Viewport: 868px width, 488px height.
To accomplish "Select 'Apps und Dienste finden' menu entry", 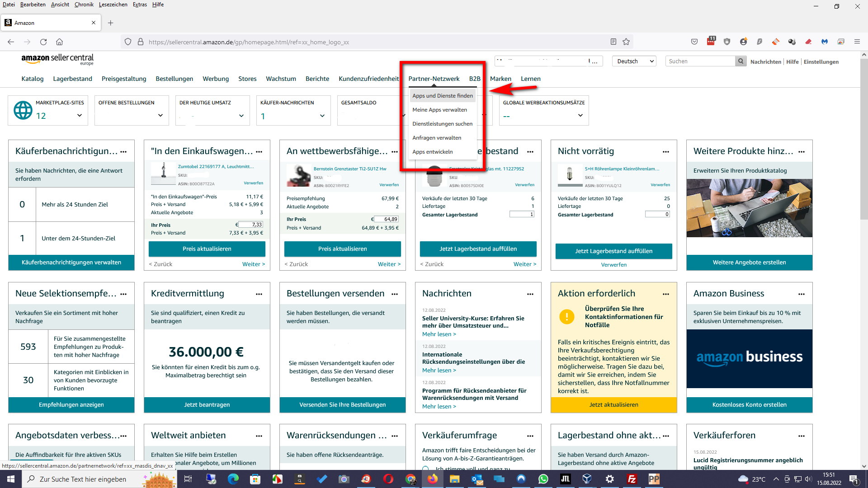I will coord(442,96).
